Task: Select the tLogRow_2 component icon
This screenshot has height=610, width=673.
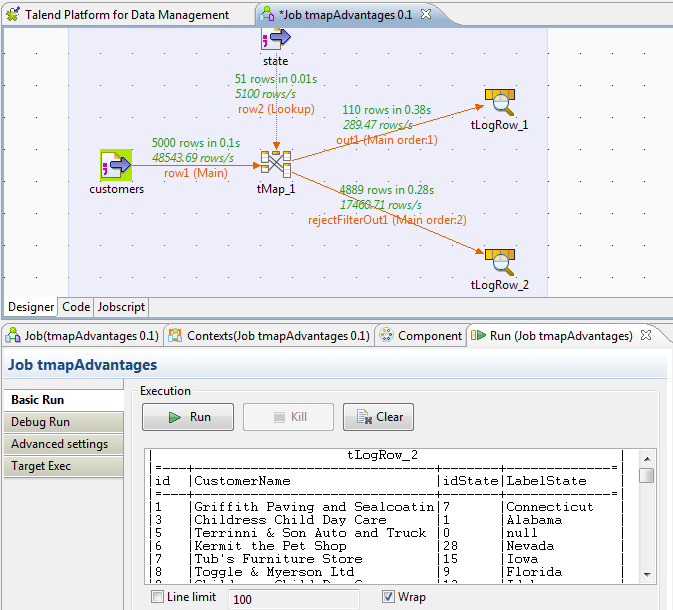Action: (x=500, y=262)
